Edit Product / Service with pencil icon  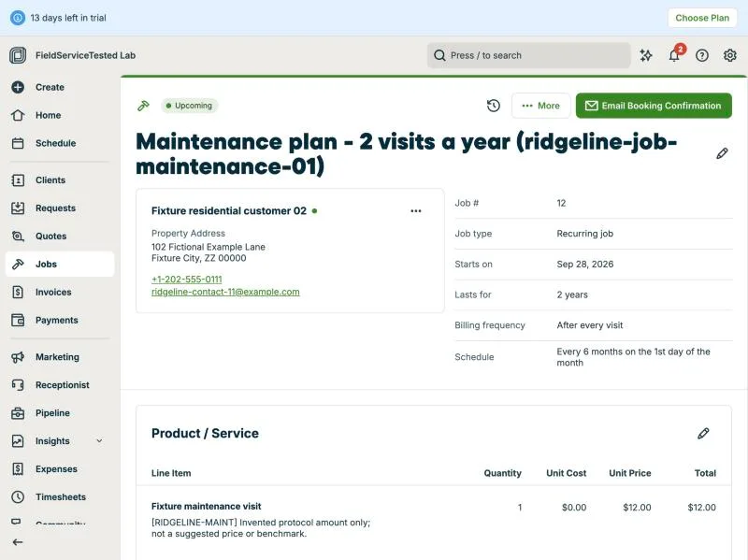(703, 433)
